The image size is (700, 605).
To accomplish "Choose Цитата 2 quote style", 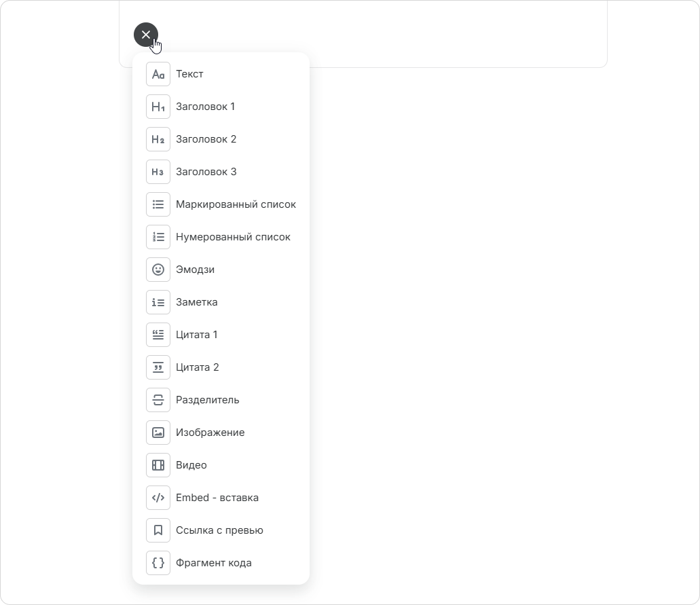I will point(221,367).
